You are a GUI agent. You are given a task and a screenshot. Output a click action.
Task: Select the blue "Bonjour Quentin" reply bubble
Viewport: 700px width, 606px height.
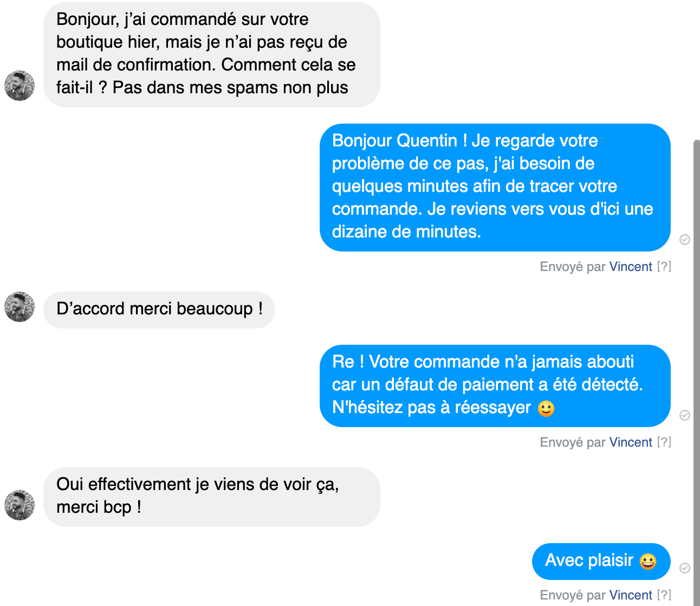tap(495, 188)
